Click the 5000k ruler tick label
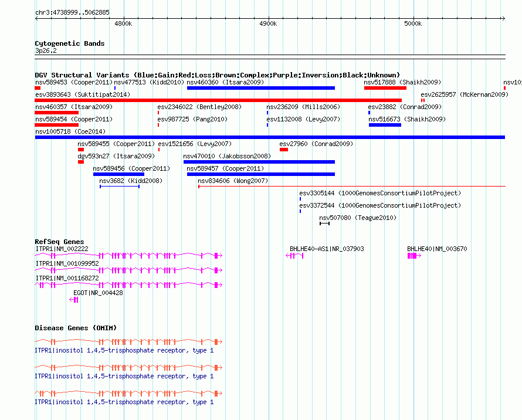522x420 pixels. point(413,23)
